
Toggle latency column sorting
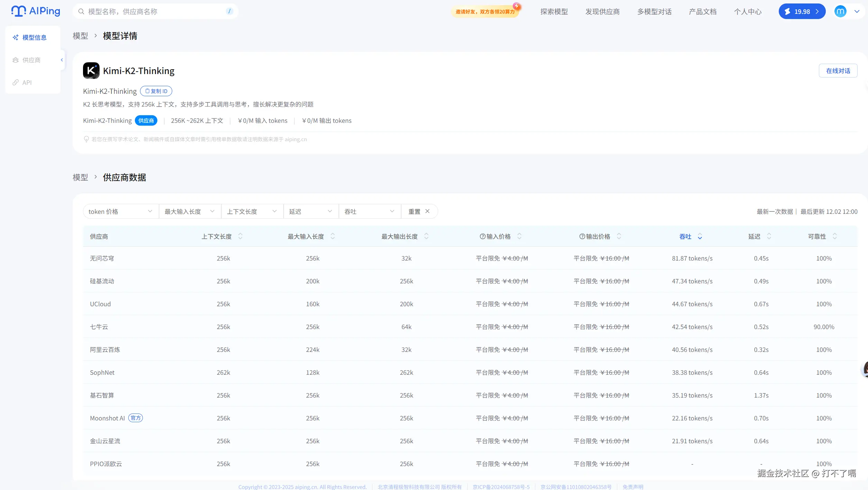coord(769,236)
